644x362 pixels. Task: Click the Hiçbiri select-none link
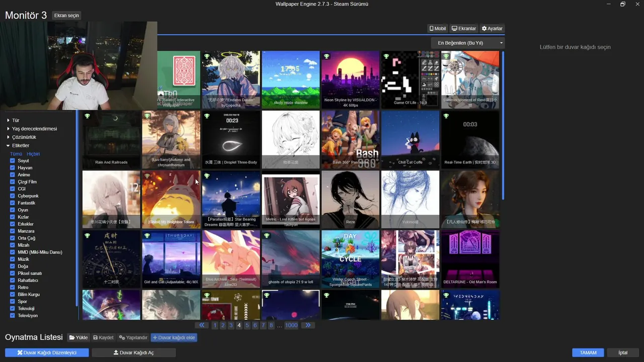pos(33,154)
